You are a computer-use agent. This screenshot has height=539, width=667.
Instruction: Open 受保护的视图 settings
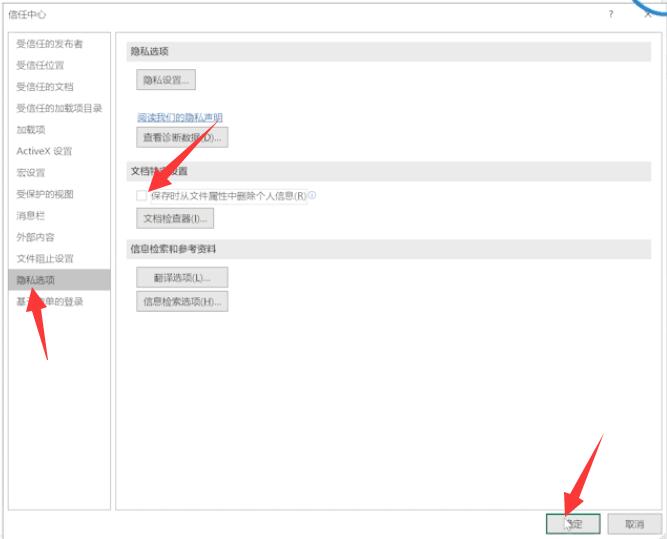45,194
